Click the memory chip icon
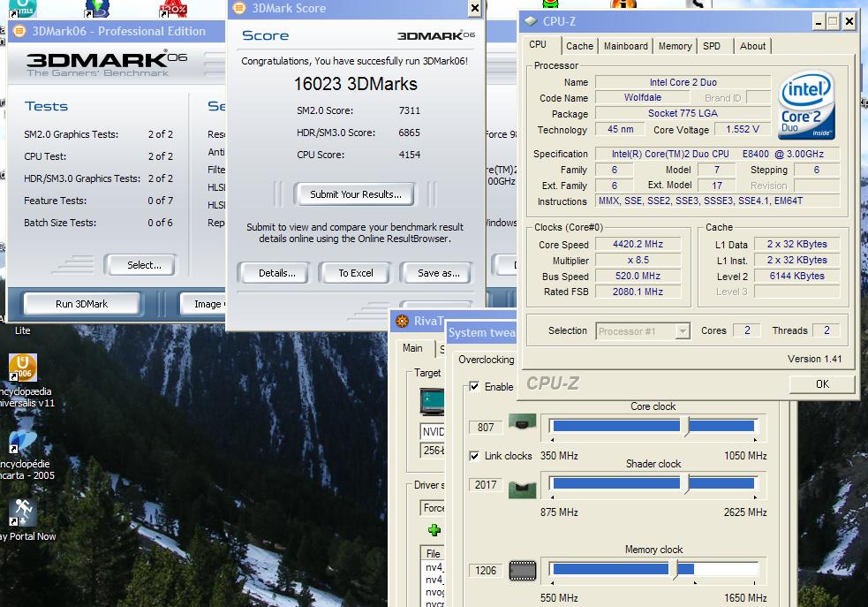Screen dimensions: 868x607 tap(523, 571)
